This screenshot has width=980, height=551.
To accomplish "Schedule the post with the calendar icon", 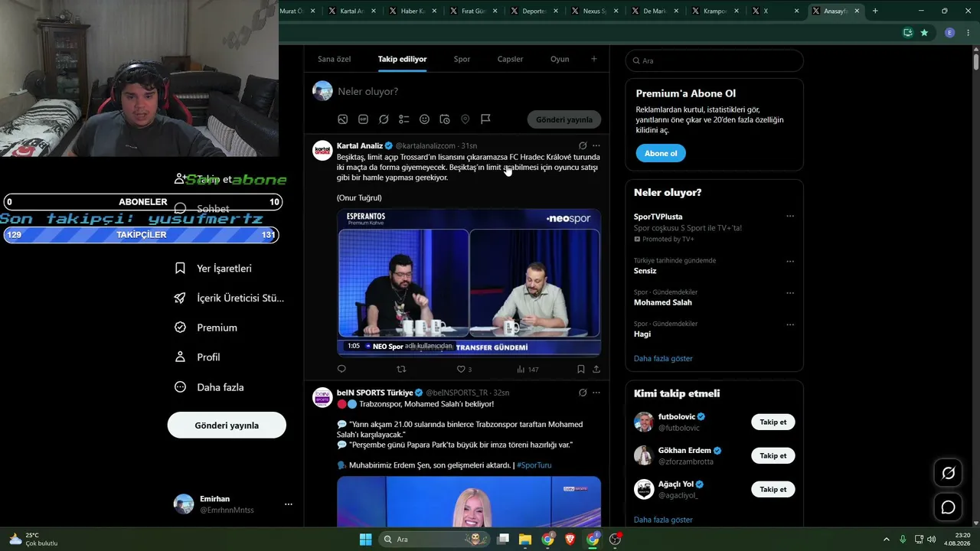I will tap(445, 119).
